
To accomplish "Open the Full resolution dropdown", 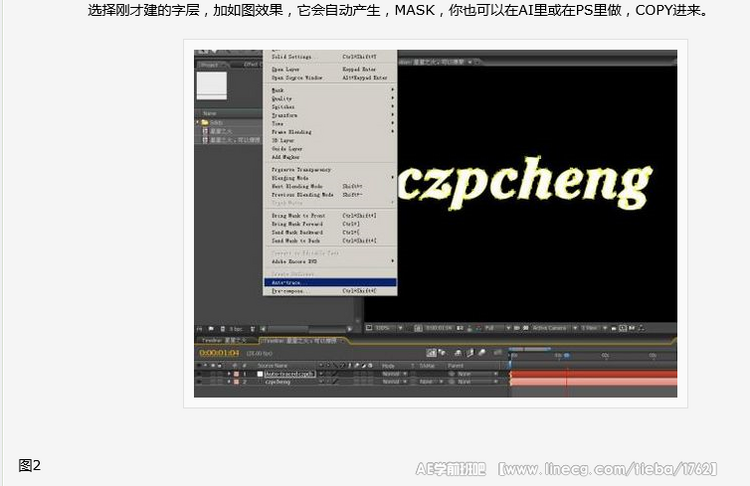I will pos(497,328).
